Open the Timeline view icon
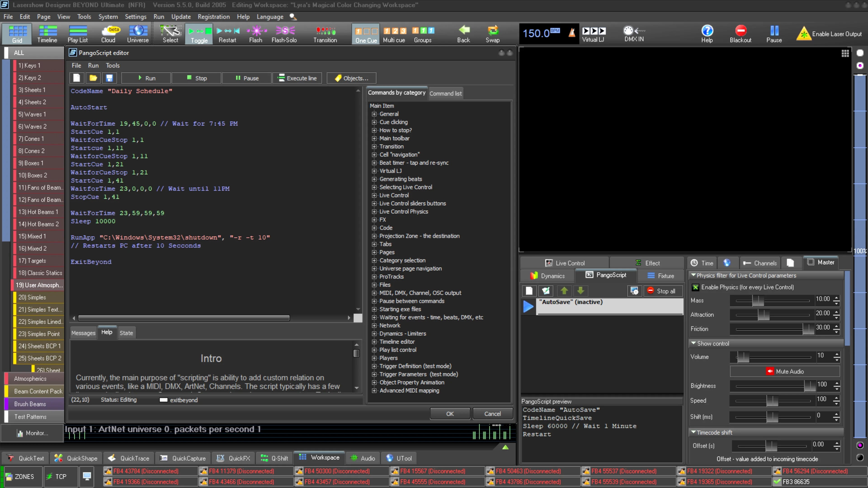Screen dimensions: 868x488 [x=47, y=31]
